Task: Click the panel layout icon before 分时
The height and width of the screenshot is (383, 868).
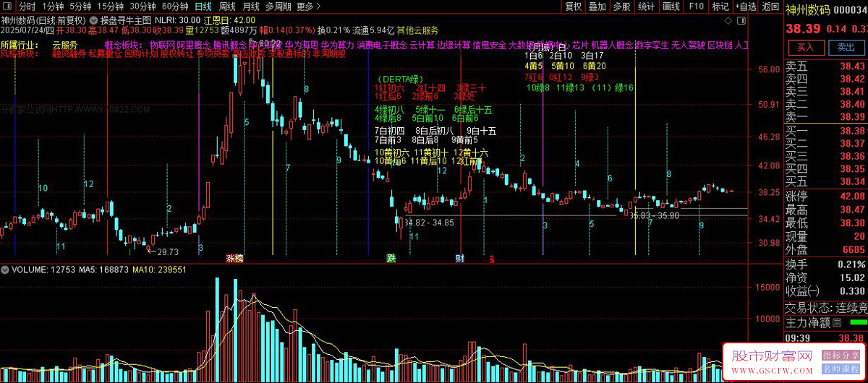Action: click(x=7, y=7)
